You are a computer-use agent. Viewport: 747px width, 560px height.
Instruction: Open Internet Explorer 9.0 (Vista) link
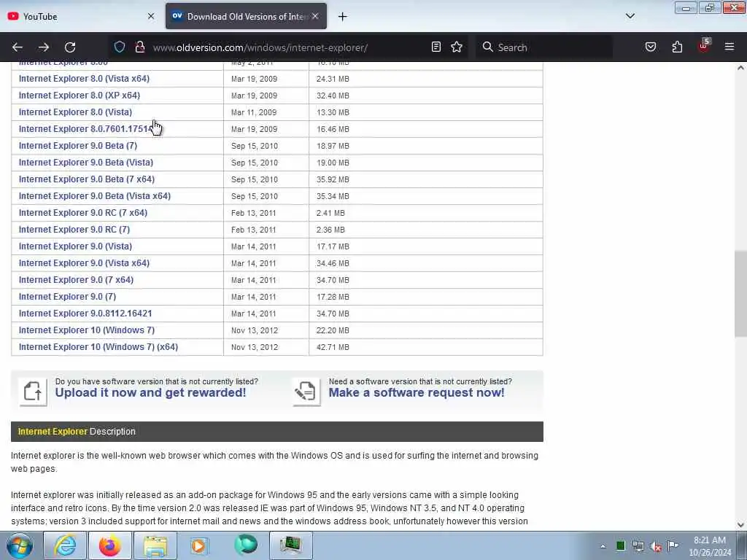tap(75, 246)
